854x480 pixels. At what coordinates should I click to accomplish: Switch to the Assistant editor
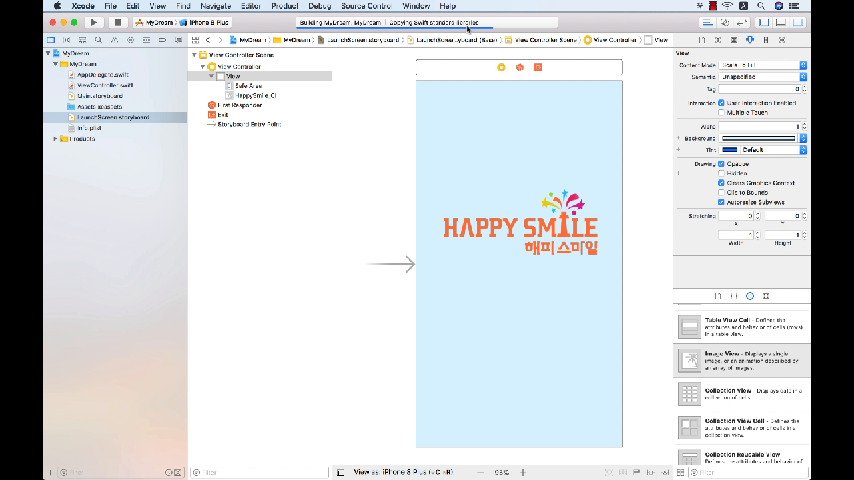point(724,22)
